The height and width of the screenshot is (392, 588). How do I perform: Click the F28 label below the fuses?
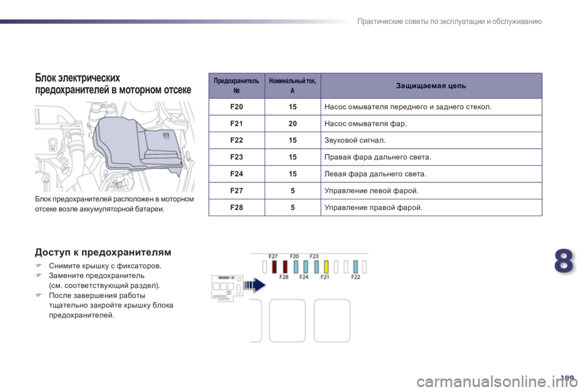(x=284, y=277)
